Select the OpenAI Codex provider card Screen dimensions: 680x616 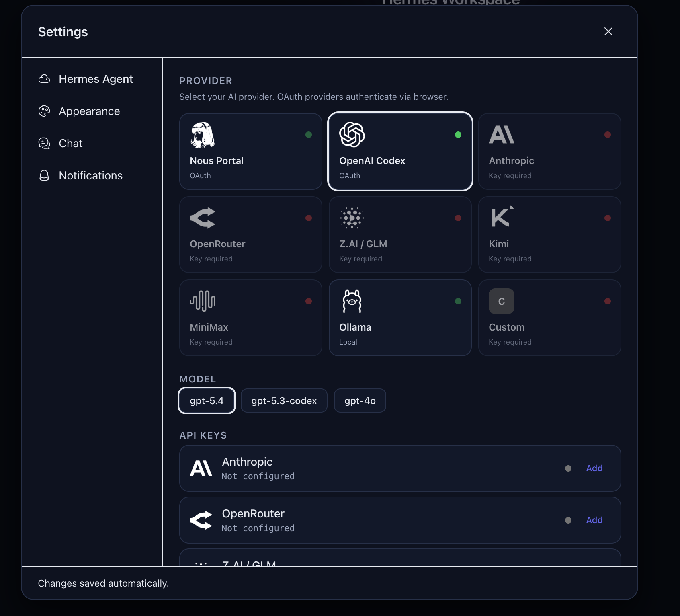(x=400, y=151)
